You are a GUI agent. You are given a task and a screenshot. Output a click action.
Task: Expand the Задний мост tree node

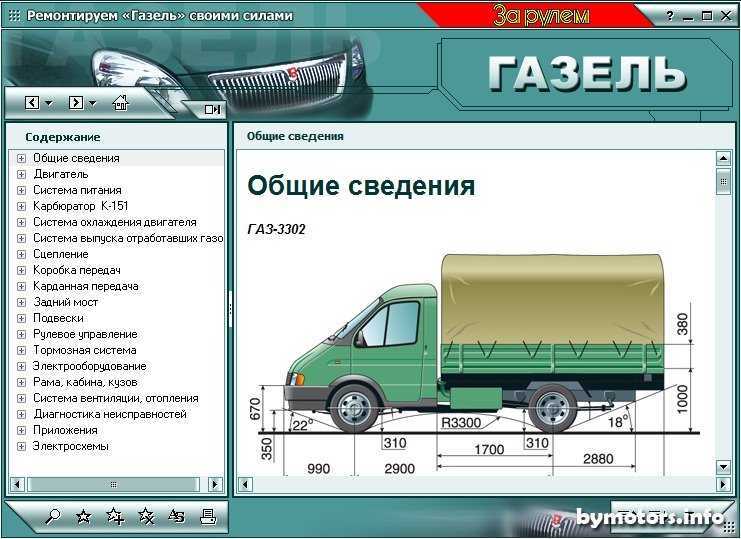(21, 302)
